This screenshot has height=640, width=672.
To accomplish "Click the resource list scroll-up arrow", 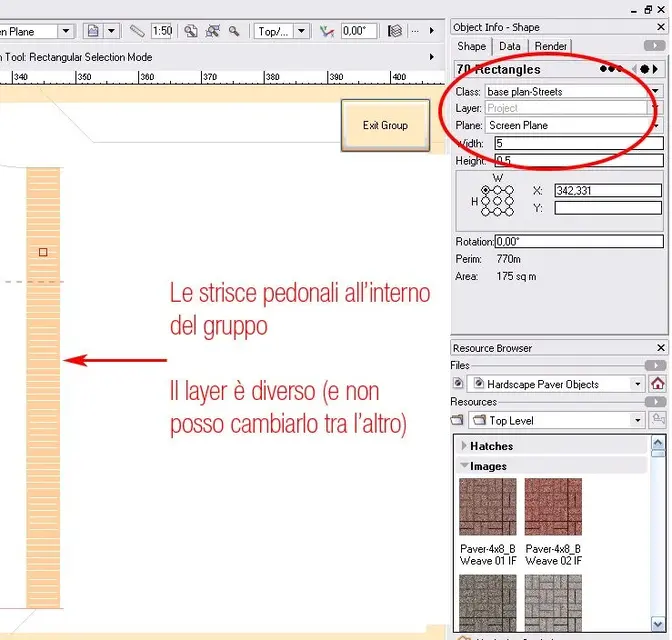I will pos(658,442).
